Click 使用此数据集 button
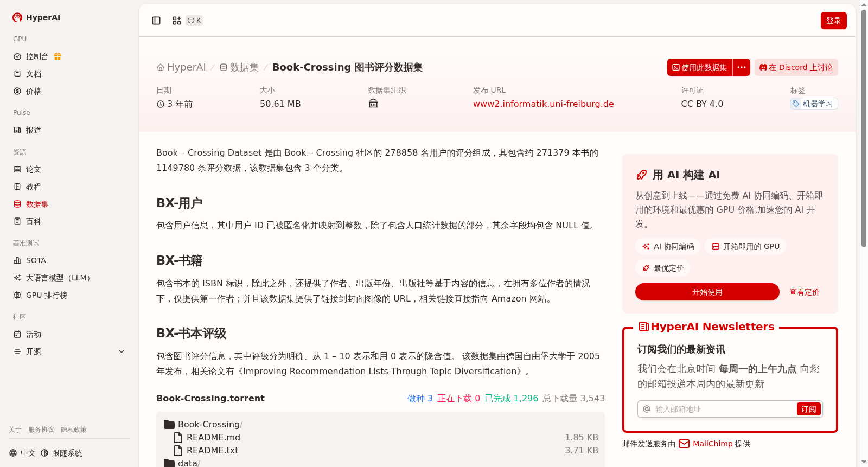 [x=700, y=67]
